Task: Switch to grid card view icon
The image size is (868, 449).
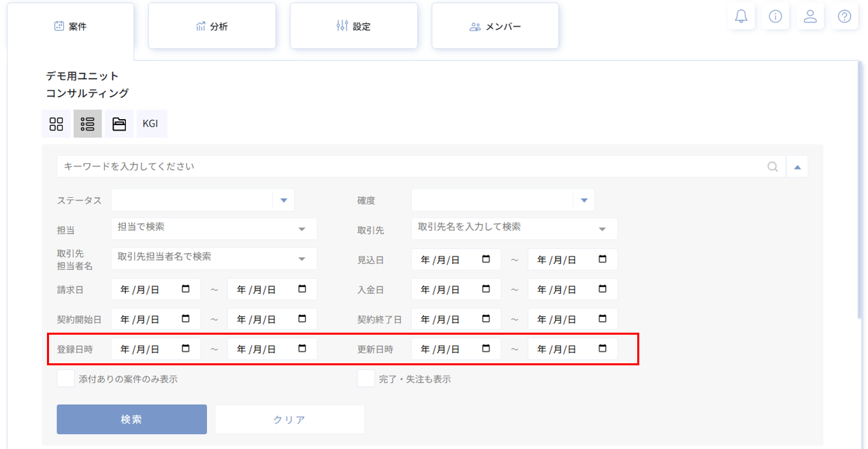Action: click(57, 124)
